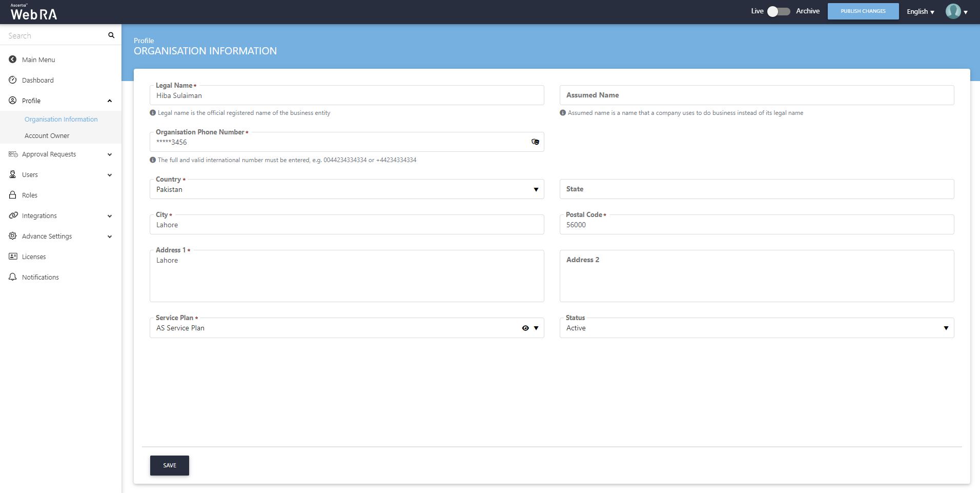The height and width of the screenshot is (493, 980).
Task: Click the Profile breadcrumb text
Action: tap(144, 41)
